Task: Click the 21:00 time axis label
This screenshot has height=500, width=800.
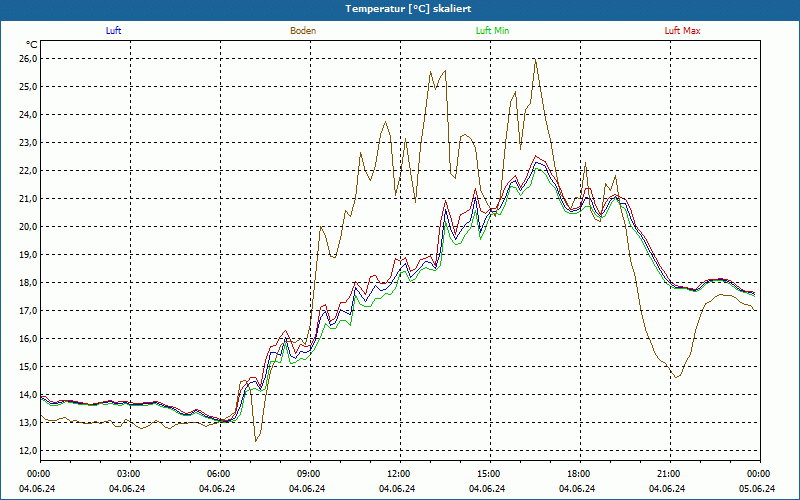Action: click(667, 474)
